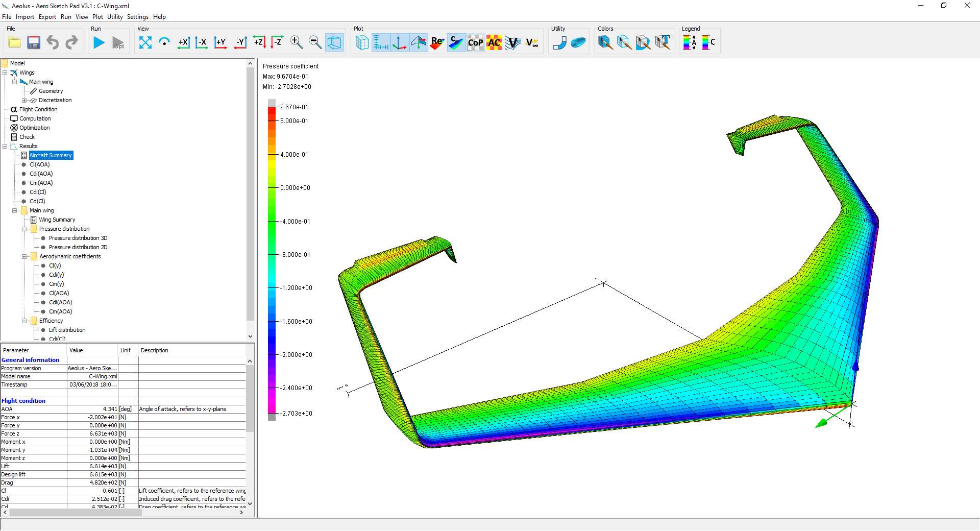Screen dimensions: 980x531
Task: Toggle the mesh grid plot display
Action: coord(362,42)
